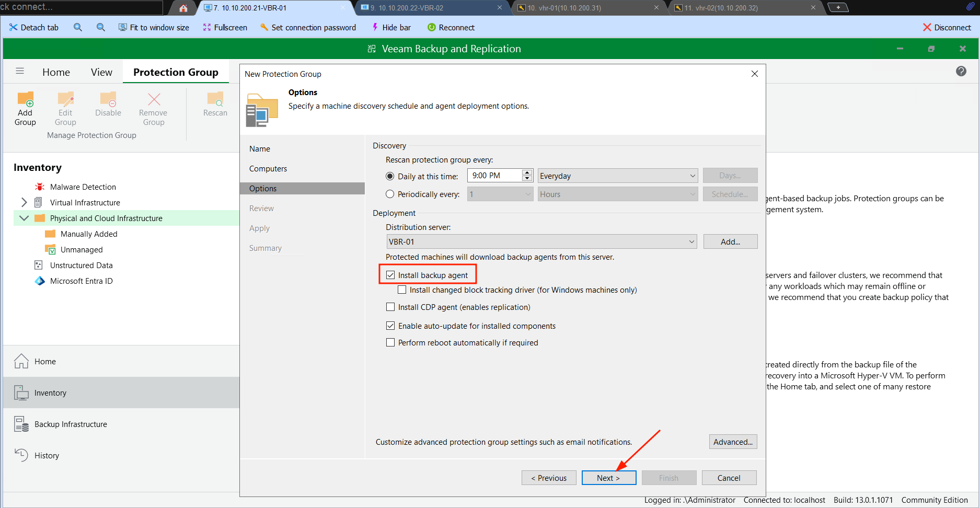Screen dimensions: 980x508
Task: Click the Manually Added folder icon
Action: click(50, 234)
